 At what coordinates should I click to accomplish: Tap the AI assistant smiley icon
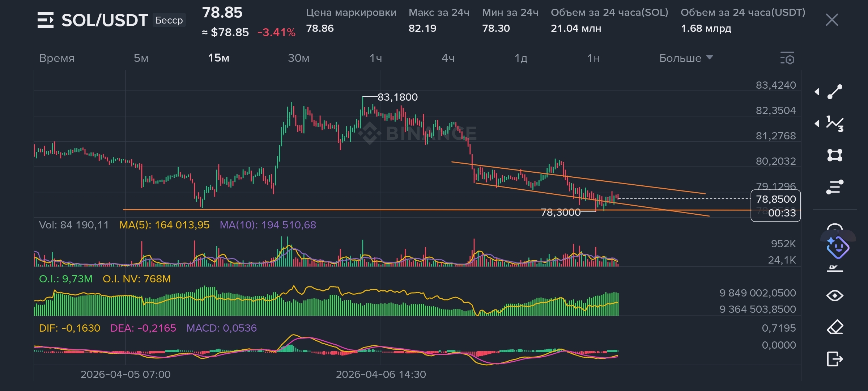pyautogui.click(x=838, y=248)
